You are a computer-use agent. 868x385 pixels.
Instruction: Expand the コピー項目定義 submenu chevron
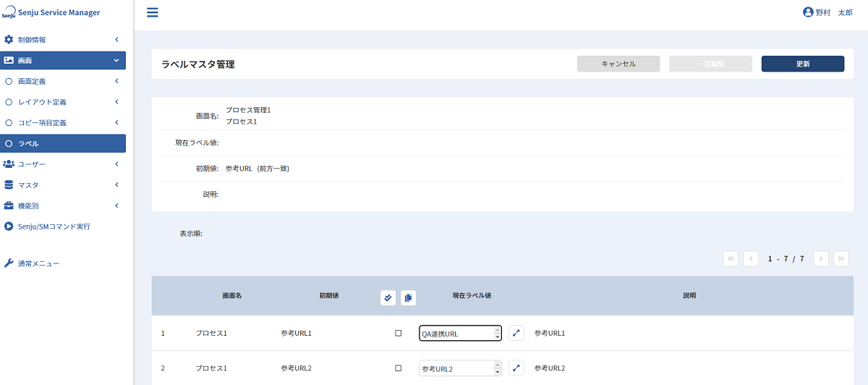[x=116, y=122]
